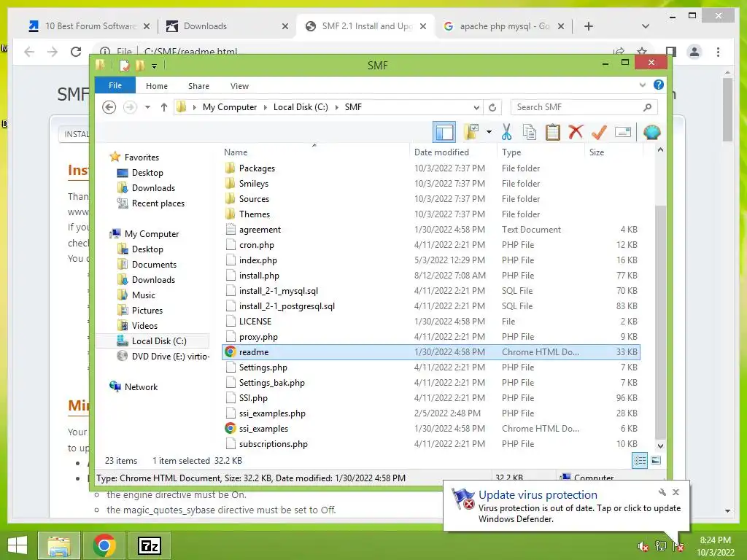
Task: Open dropdown arrow next to folder options icon
Action: tap(489, 132)
